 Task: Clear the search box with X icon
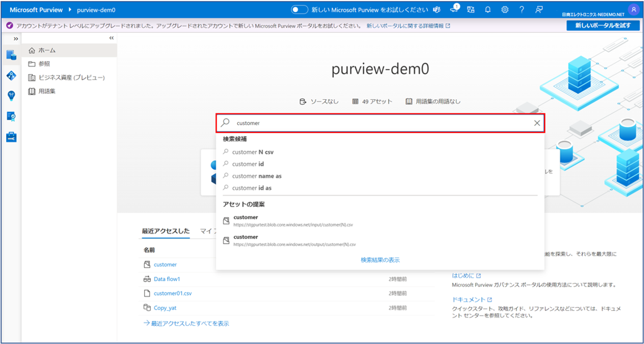537,123
